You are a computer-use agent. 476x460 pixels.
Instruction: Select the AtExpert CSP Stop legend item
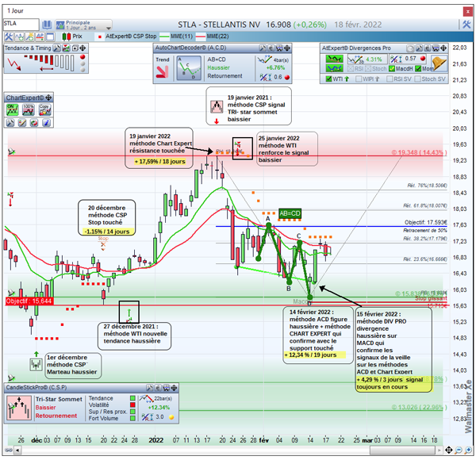point(128,36)
